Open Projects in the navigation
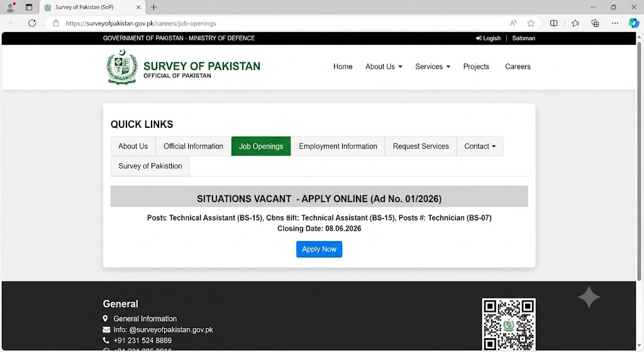The height and width of the screenshot is (352, 644). pos(476,67)
